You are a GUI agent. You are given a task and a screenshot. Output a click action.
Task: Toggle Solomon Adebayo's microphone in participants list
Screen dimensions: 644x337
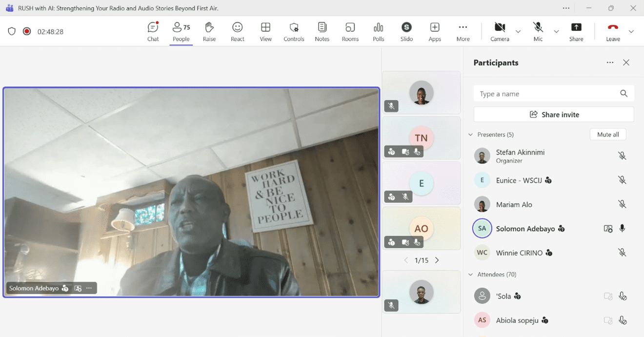pyautogui.click(x=622, y=228)
